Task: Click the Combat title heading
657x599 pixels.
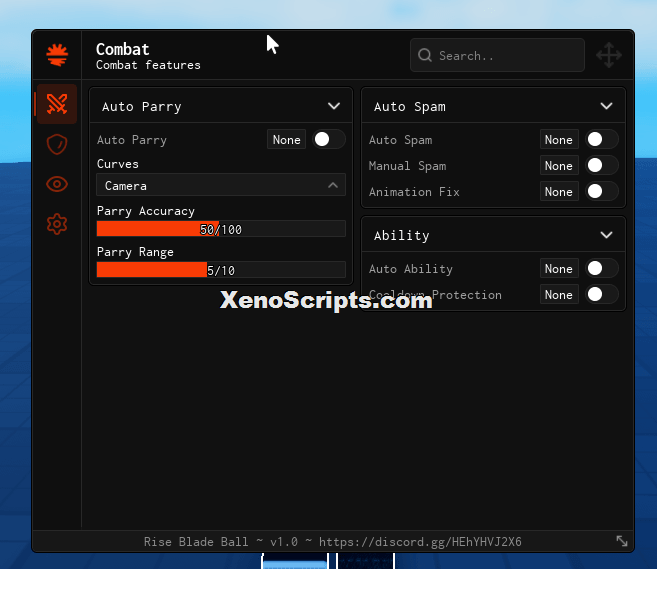Action: pos(122,49)
